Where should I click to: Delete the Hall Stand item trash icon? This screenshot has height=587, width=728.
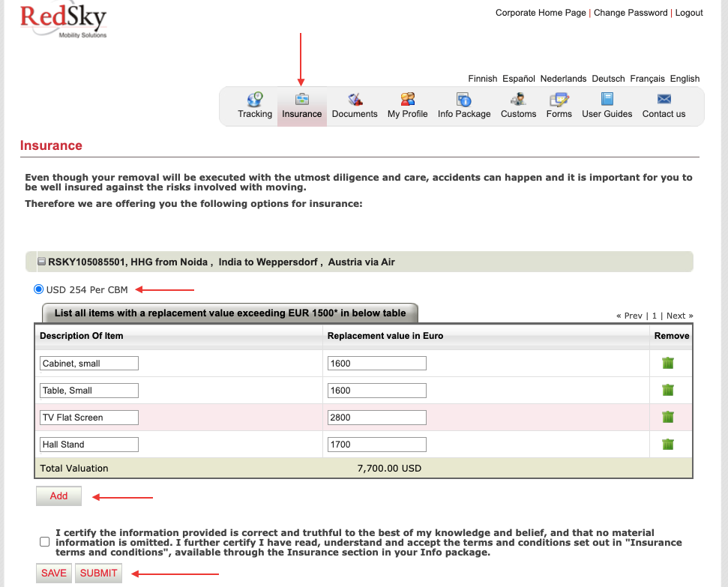tap(667, 444)
